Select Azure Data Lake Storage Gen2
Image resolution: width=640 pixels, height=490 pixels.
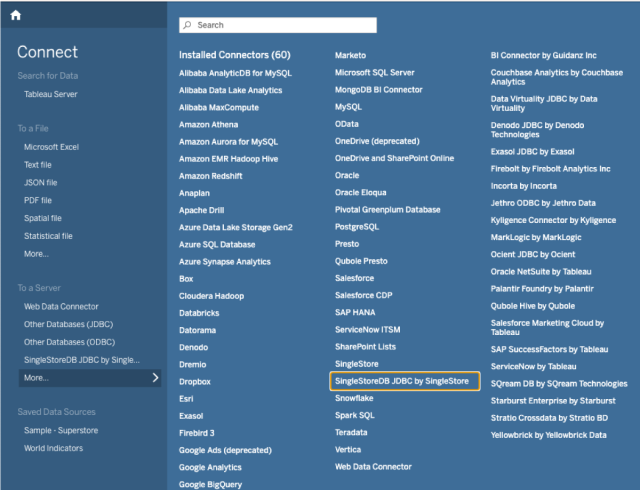click(236, 228)
